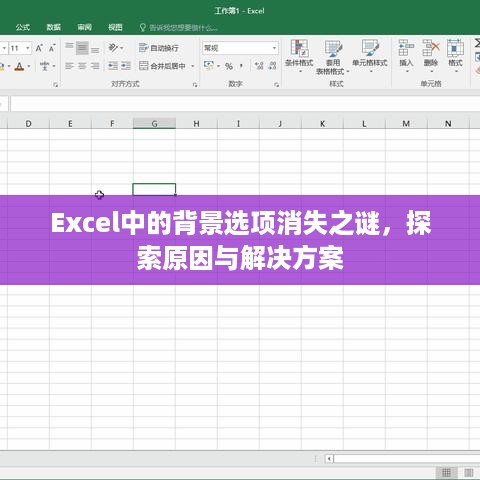This screenshot has width=480, height=480.
Task: Toggle align text left
Action: tap(69, 66)
